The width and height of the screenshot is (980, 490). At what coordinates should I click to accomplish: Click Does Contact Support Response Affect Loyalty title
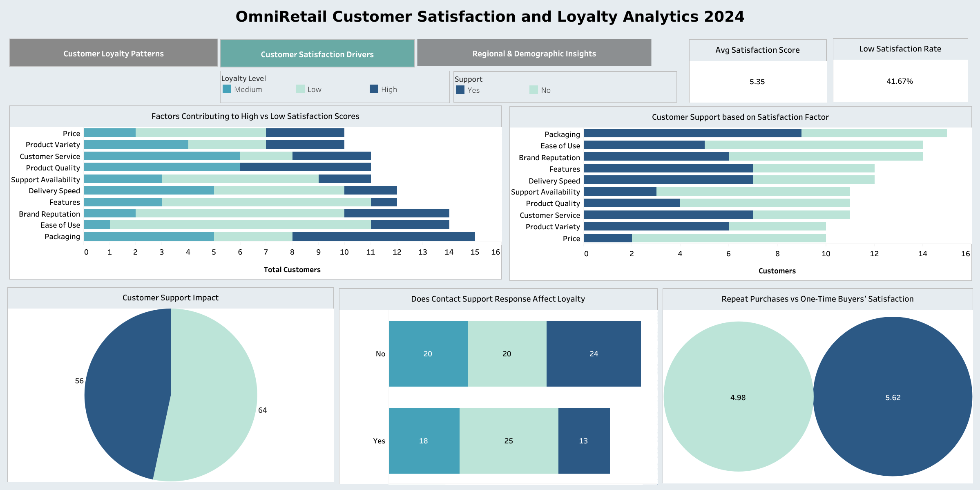pyautogui.click(x=498, y=299)
